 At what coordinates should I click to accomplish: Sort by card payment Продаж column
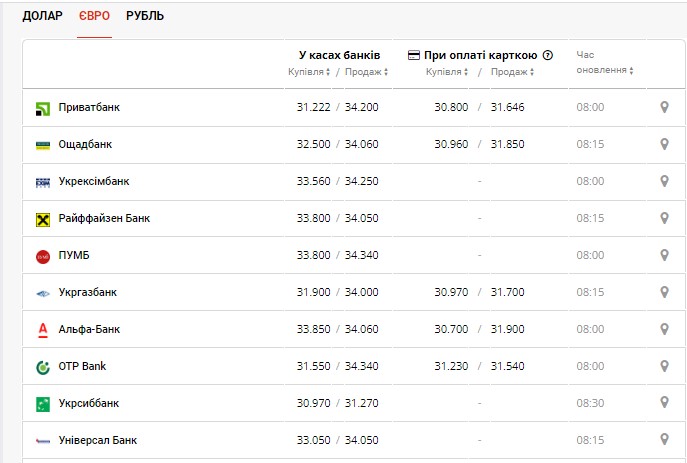[x=512, y=72]
